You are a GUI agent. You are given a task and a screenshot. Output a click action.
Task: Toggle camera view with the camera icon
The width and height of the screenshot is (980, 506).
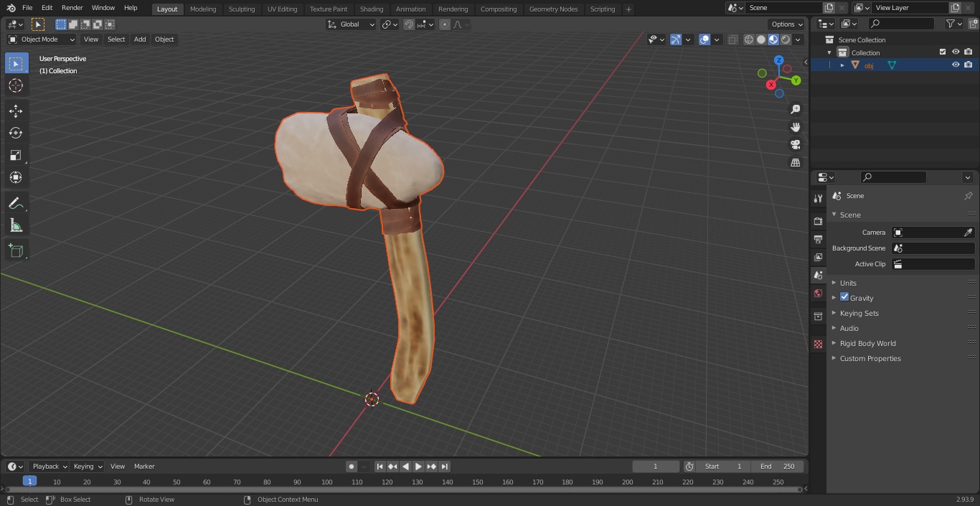(795, 144)
